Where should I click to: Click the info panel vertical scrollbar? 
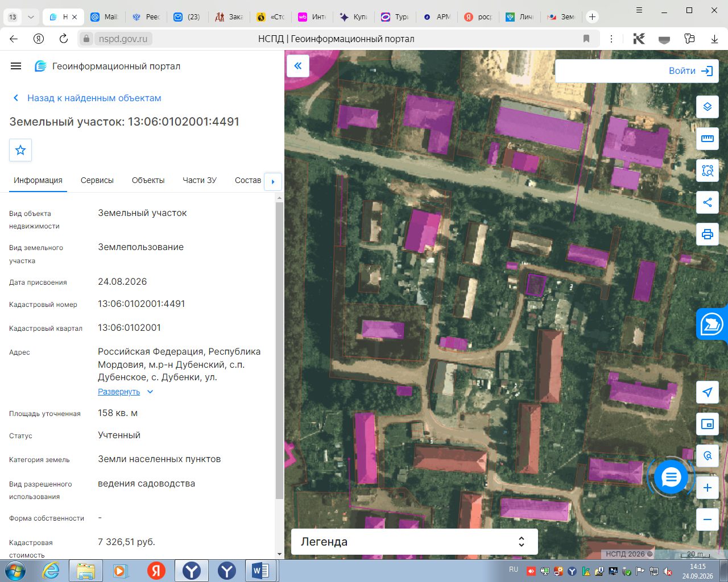click(279, 350)
